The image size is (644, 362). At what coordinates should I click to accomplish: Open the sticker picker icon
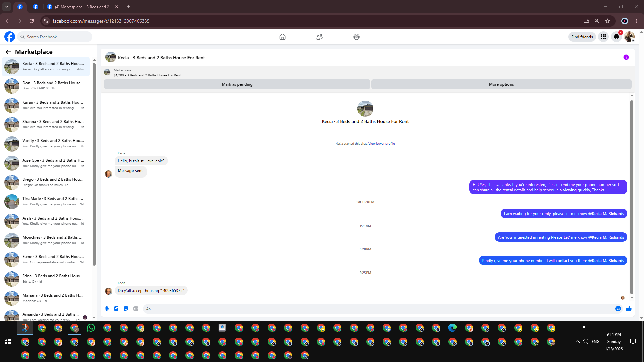pyautogui.click(x=126, y=309)
